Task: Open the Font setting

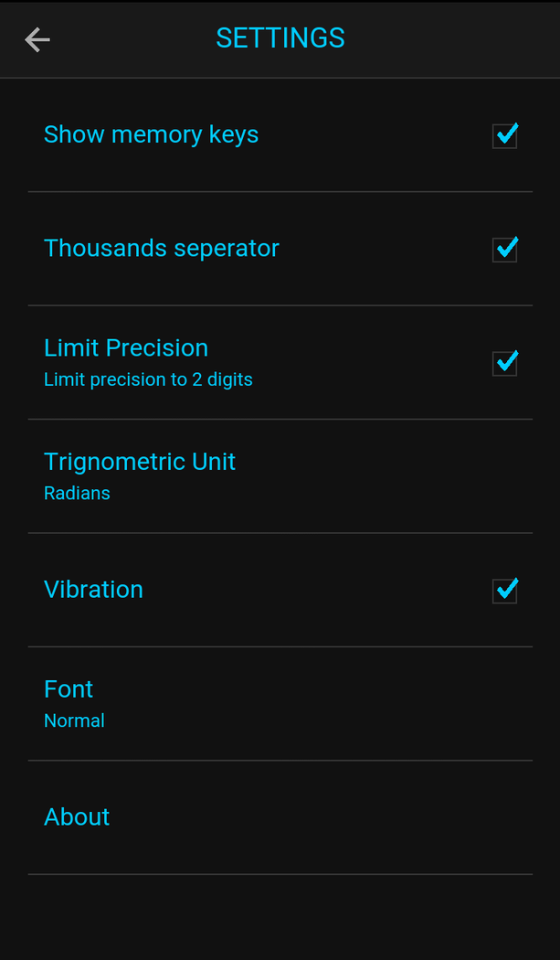Action: [x=69, y=688]
